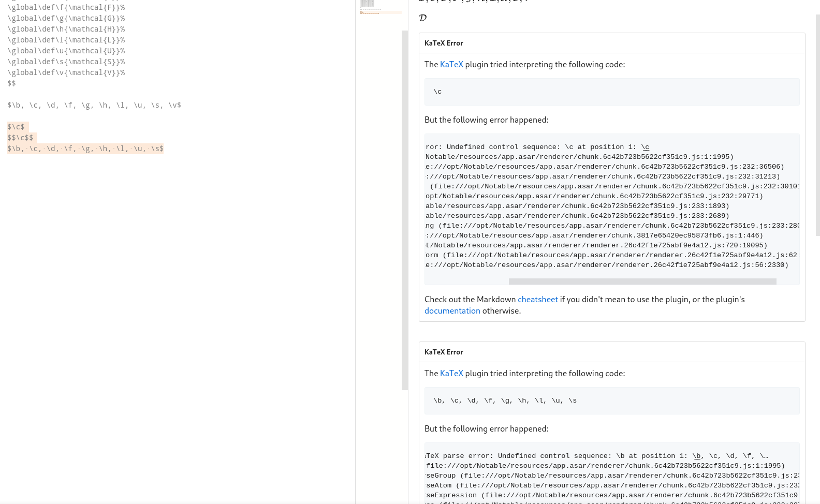Click the horizontal scrollbar under first error trace

(642, 281)
